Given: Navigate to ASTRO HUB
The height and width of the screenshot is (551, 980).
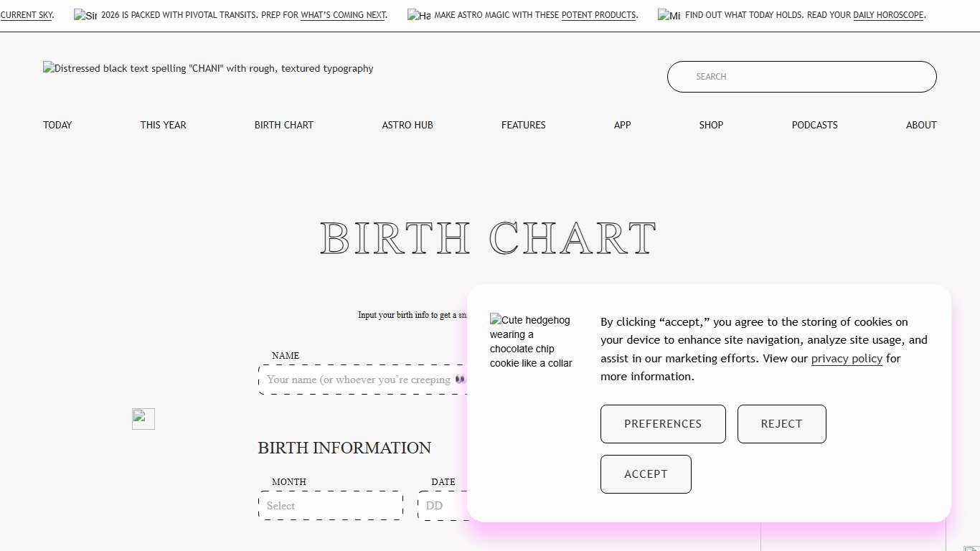Looking at the screenshot, I should click(x=407, y=125).
